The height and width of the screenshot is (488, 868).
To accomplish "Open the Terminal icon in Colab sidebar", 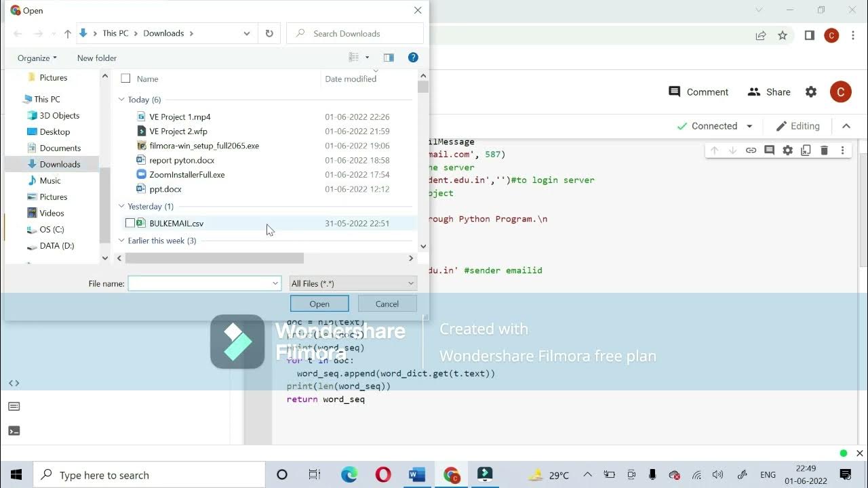I will tap(14, 430).
